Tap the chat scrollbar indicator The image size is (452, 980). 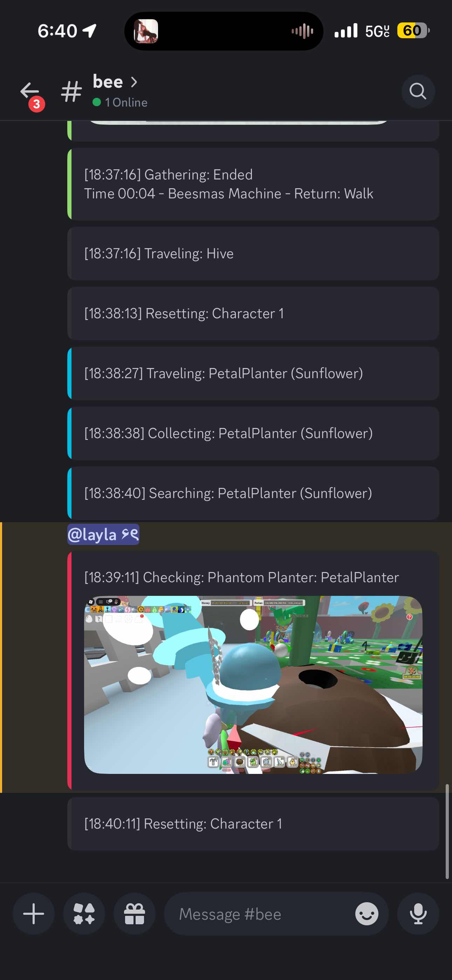pos(447,832)
